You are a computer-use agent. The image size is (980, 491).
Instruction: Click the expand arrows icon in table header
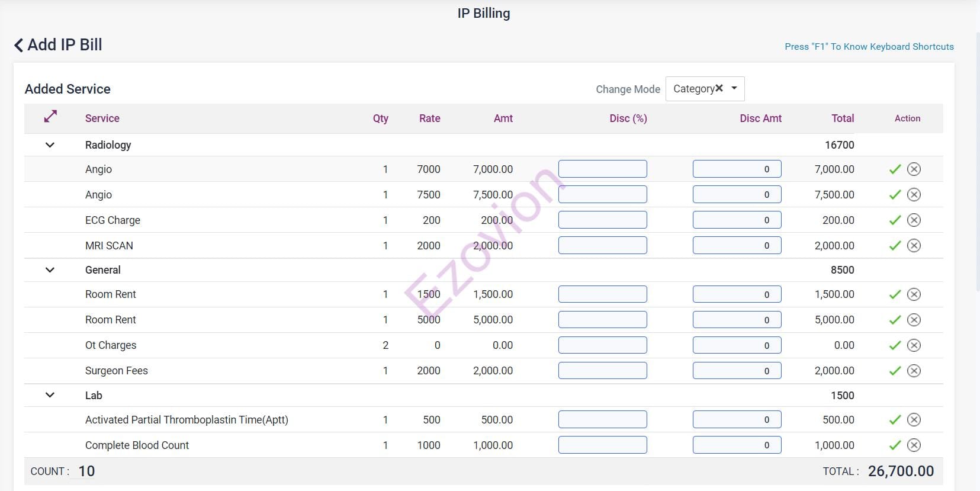[50, 117]
